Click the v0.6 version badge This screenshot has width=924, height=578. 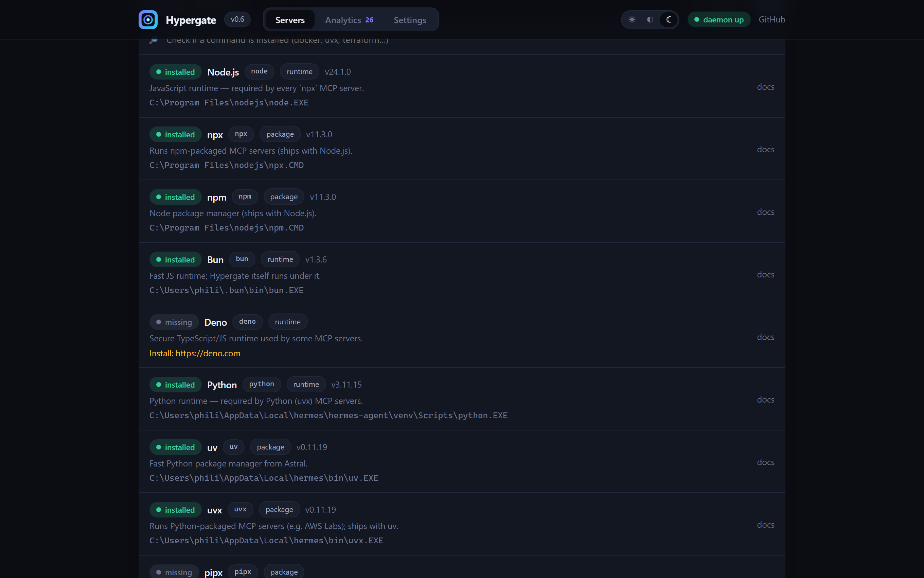click(x=237, y=19)
